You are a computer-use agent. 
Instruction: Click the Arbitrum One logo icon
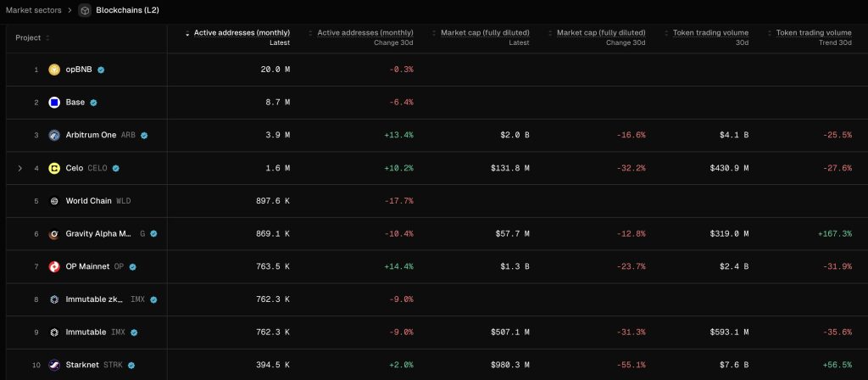54,135
